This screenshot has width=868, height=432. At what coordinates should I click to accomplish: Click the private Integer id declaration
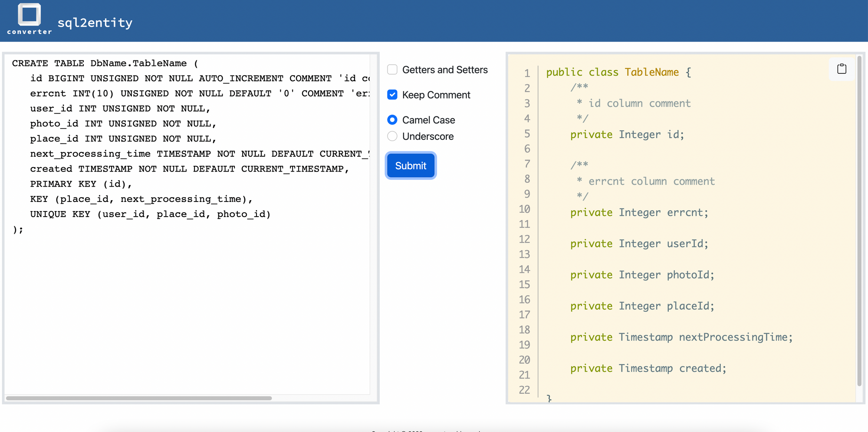[x=627, y=135]
